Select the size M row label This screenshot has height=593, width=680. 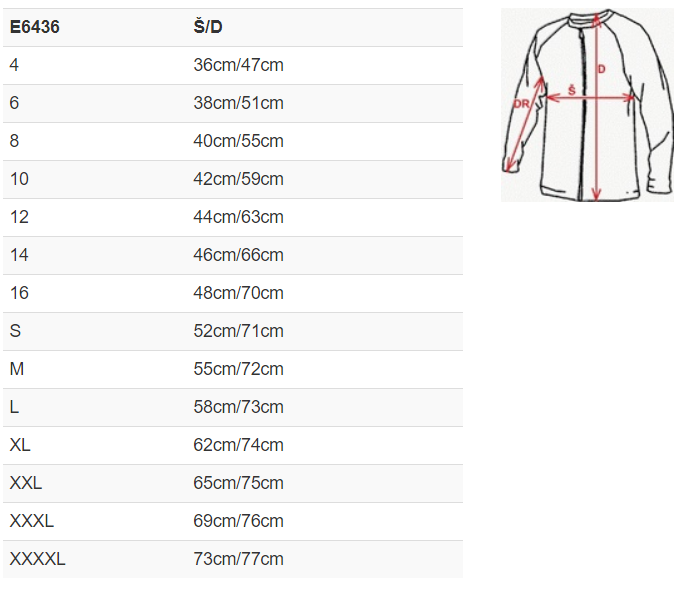[16, 369]
